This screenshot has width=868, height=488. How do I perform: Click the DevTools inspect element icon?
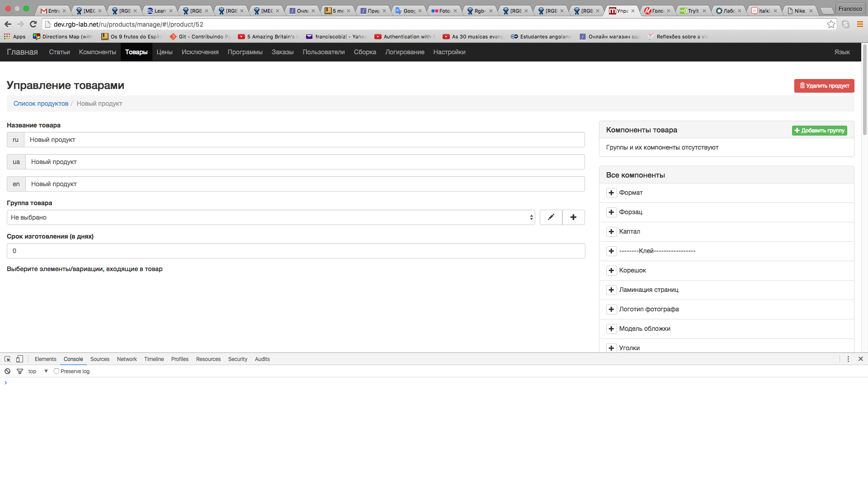coord(8,359)
